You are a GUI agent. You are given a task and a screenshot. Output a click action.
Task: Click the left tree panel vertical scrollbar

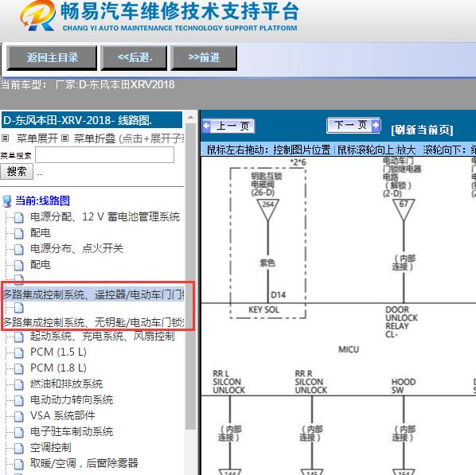190,276
